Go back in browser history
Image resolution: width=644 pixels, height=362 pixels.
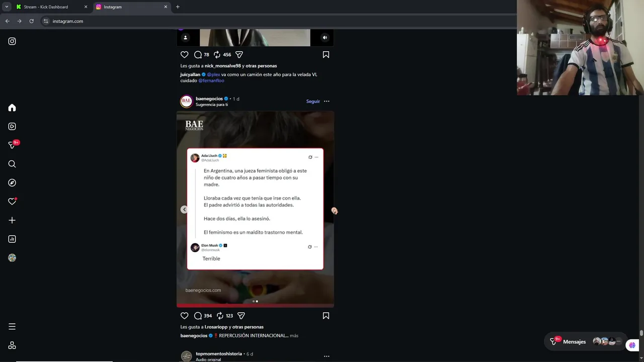[7, 21]
